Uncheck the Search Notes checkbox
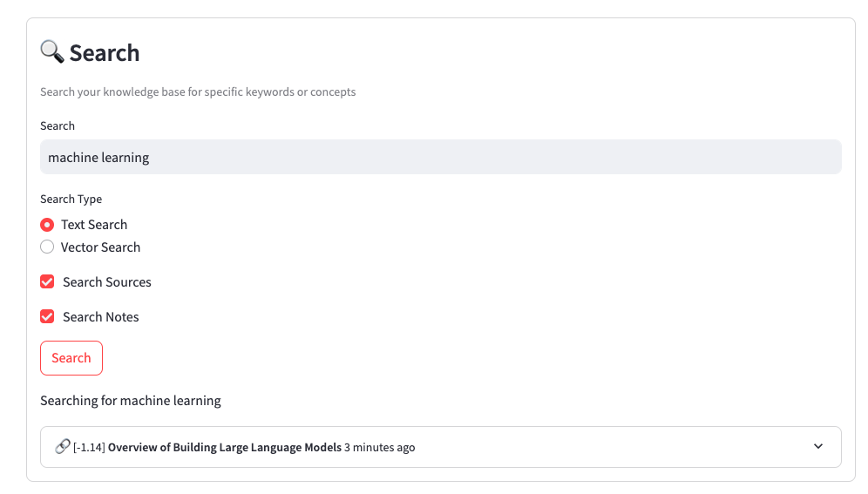 coord(47,317)
